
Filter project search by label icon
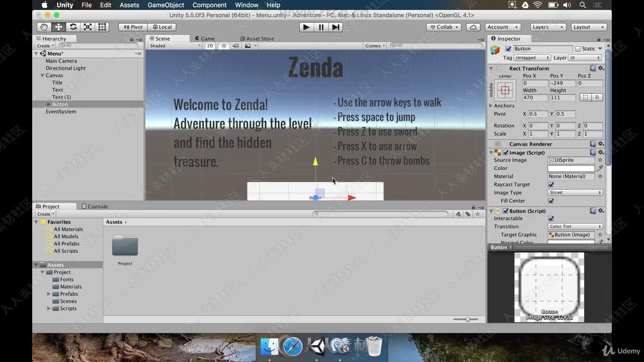coord(467,214)
